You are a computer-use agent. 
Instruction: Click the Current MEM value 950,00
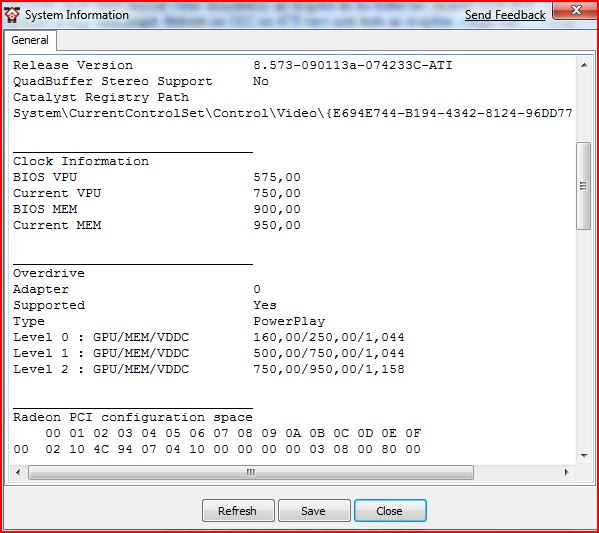point(277,225)
